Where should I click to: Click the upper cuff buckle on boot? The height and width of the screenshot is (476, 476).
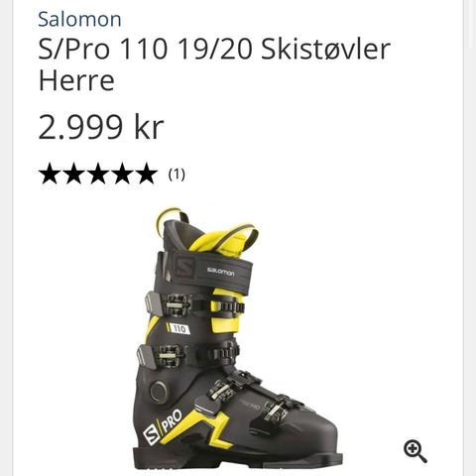[x=177, y=305]
